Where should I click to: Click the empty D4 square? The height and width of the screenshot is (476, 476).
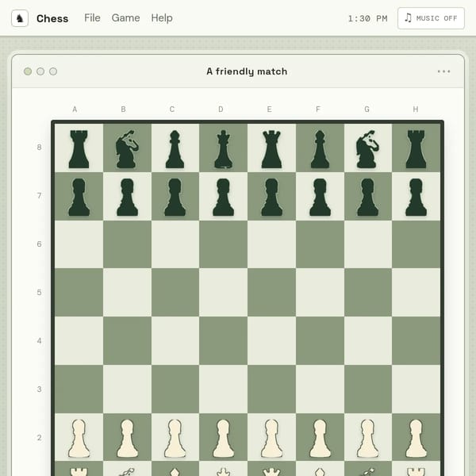pos(223,340)
